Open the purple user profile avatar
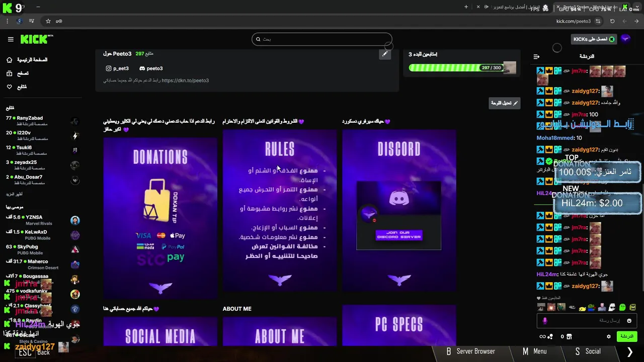 (x=625, y=39)
